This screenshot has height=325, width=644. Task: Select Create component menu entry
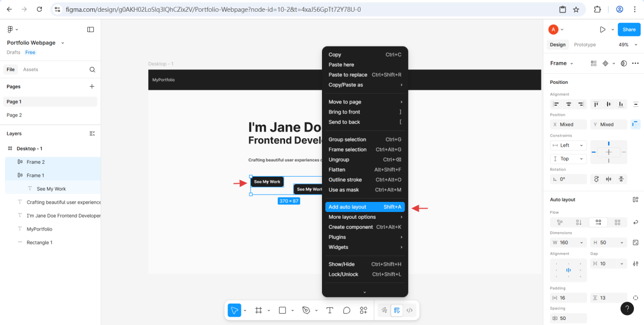351,227
